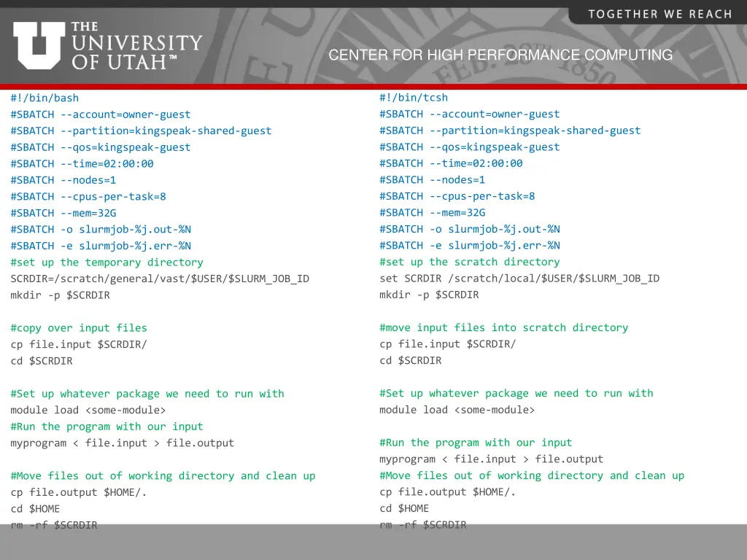Click '--nodes=1' line in tcsh script
Screen dimensions: 747x560
[x=432, y=179]
